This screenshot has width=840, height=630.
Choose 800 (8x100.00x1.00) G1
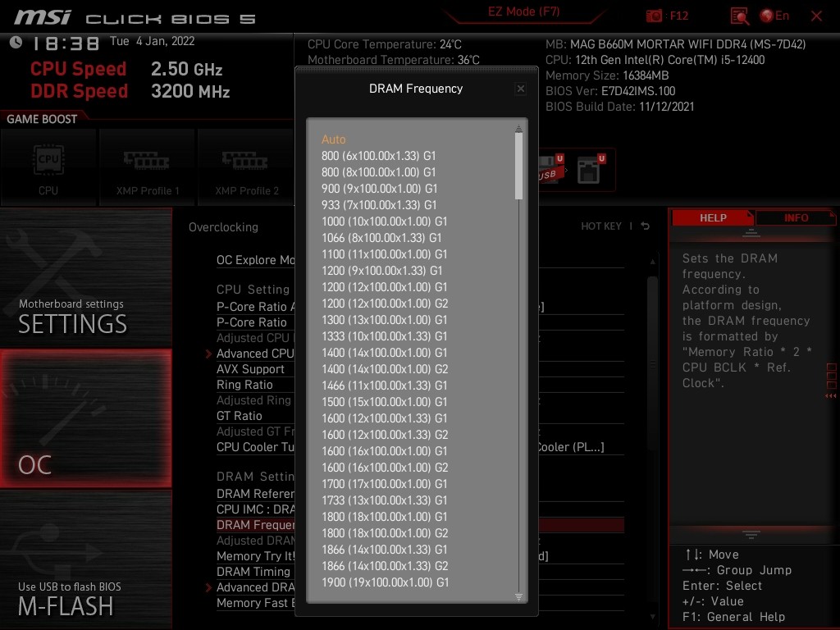[x=379, y=172]
